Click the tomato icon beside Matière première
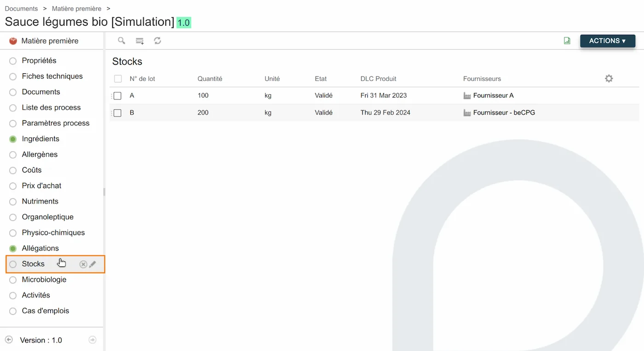Image resolution: width=644 pixels, height=351 pixels. tap(13, 41)
